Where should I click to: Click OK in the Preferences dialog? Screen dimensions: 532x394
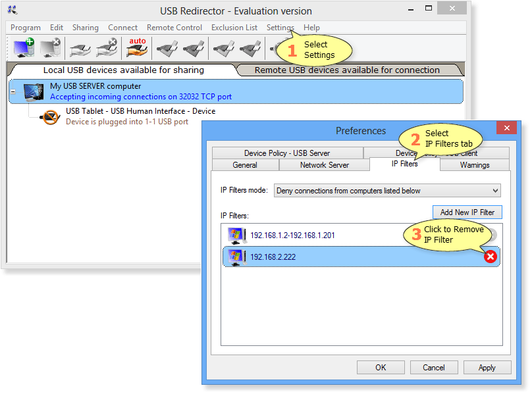click(x=381, y=367)
